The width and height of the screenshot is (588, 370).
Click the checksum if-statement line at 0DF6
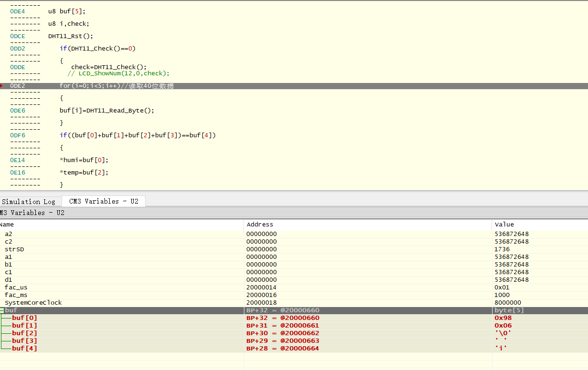[x=138, y=135]
